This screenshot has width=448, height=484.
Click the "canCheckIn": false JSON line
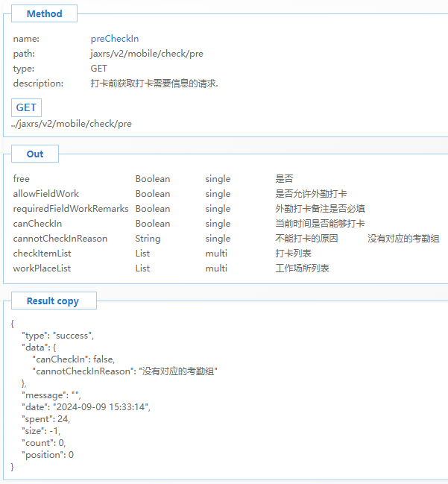(74, 359)
